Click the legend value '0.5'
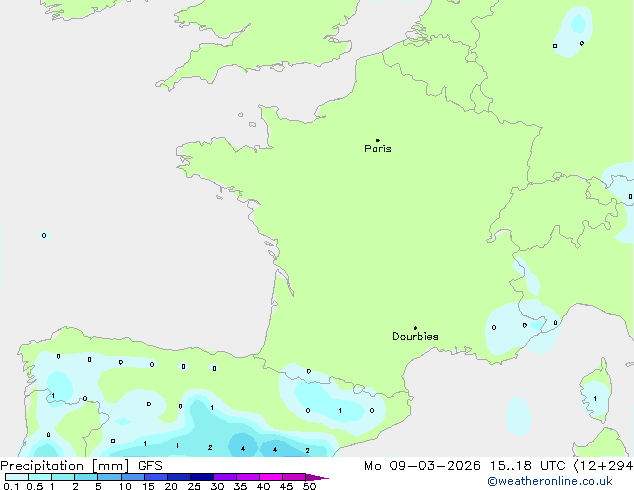Viewport: 634px width, 490px height. pyautogui.click(x=34, y=486)
